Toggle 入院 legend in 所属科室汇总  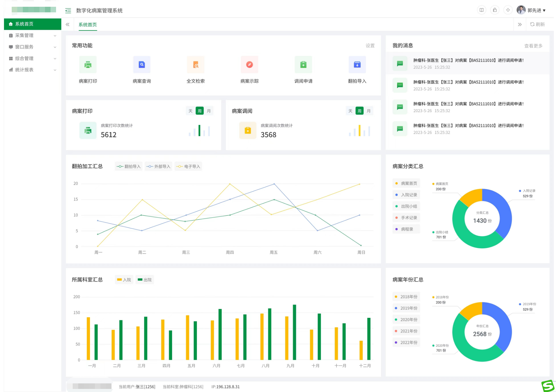click(124, 280)
